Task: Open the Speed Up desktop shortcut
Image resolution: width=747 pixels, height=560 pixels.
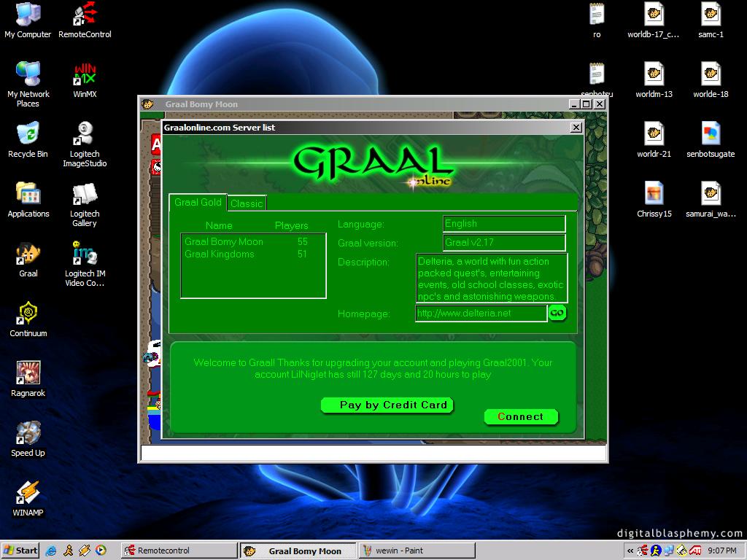Action: click(x=28, y=435)
